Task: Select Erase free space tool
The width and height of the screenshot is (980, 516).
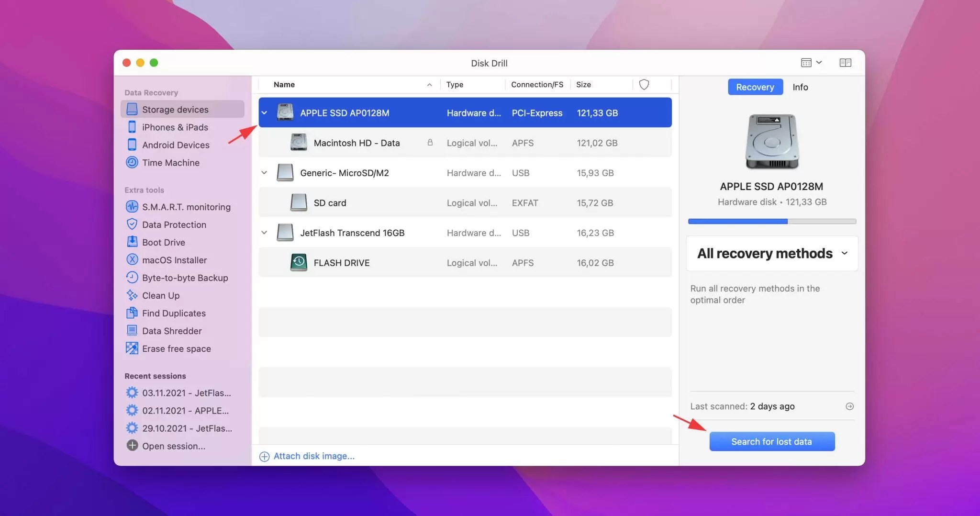Action: click(176, 348)
